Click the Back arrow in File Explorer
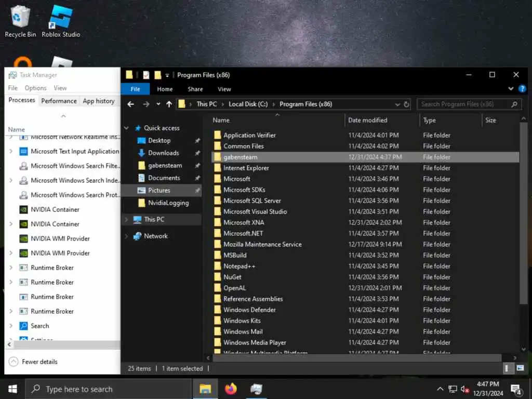The image size is (532, 399). (130, 104)
